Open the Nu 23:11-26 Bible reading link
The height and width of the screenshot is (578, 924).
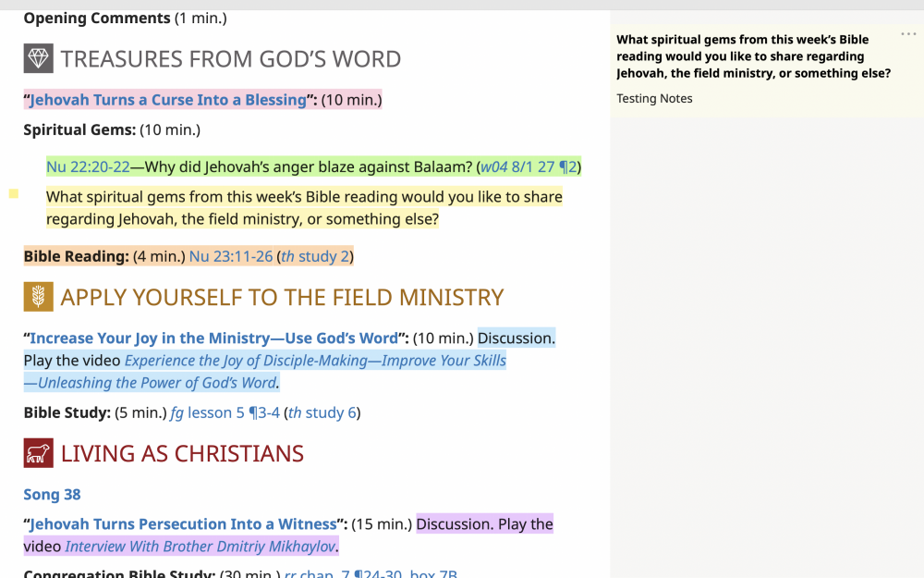pos(230,256)
